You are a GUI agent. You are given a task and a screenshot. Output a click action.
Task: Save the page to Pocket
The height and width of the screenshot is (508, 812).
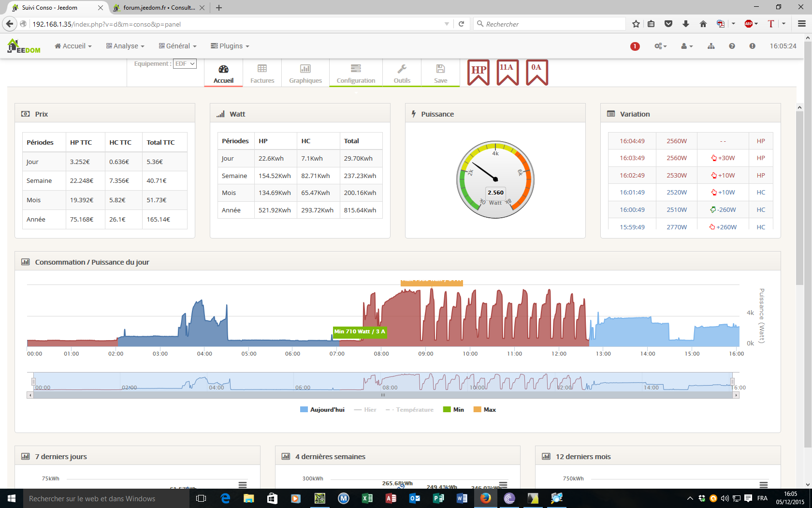coord(668,24)
